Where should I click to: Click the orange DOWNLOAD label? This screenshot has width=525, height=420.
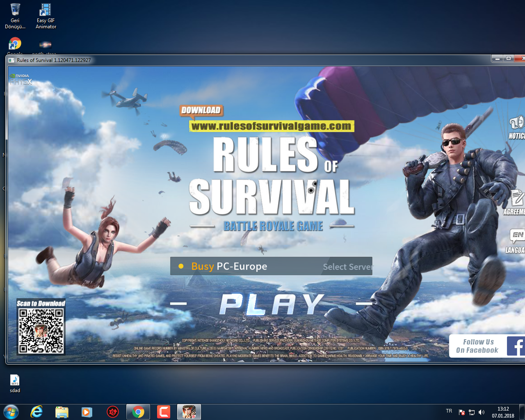pyautogui.click(x=201, y=110)
